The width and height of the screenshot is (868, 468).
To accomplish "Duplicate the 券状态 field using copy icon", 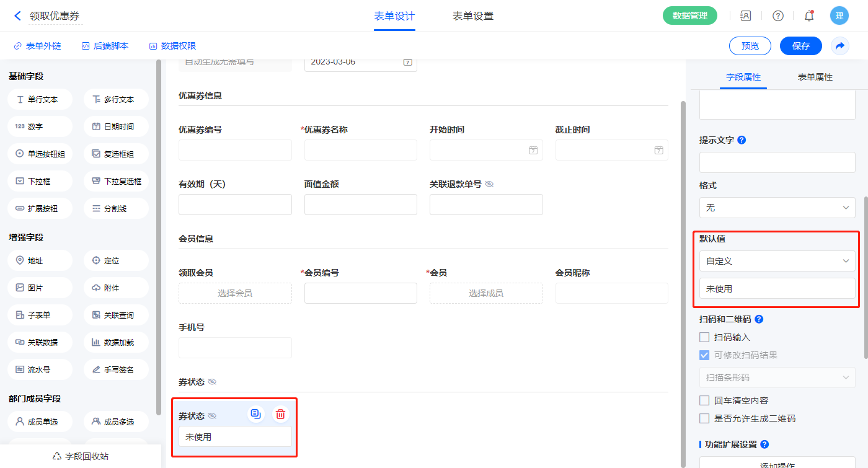I will click(x=255, y=414).
